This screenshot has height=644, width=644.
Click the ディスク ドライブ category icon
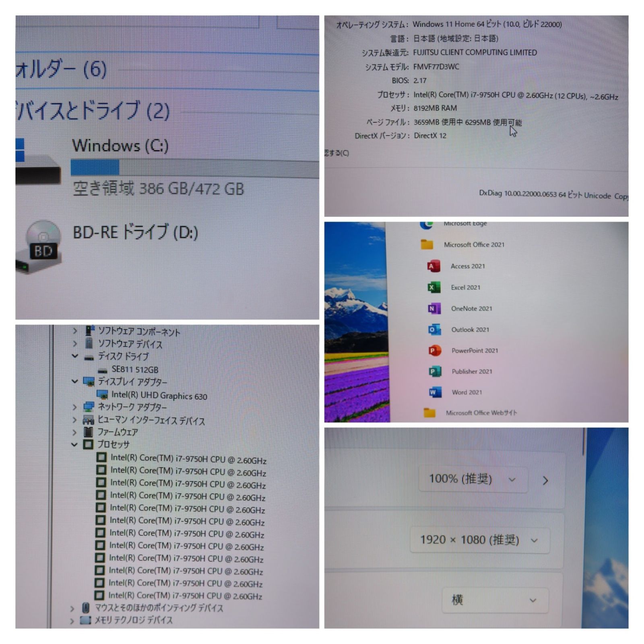pyautogui.click(x=89, y=357)
